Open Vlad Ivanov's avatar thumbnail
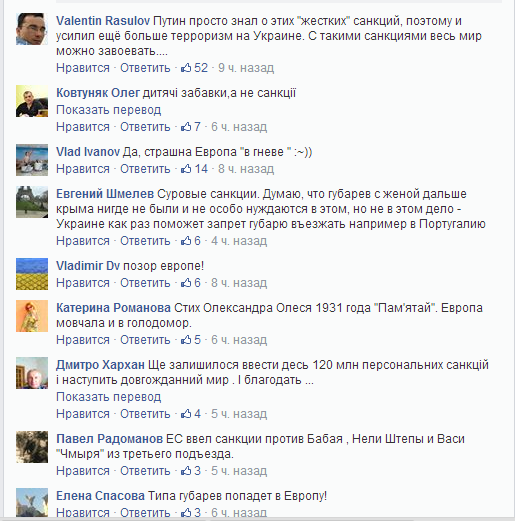The image size is (515, 521). 32,160
